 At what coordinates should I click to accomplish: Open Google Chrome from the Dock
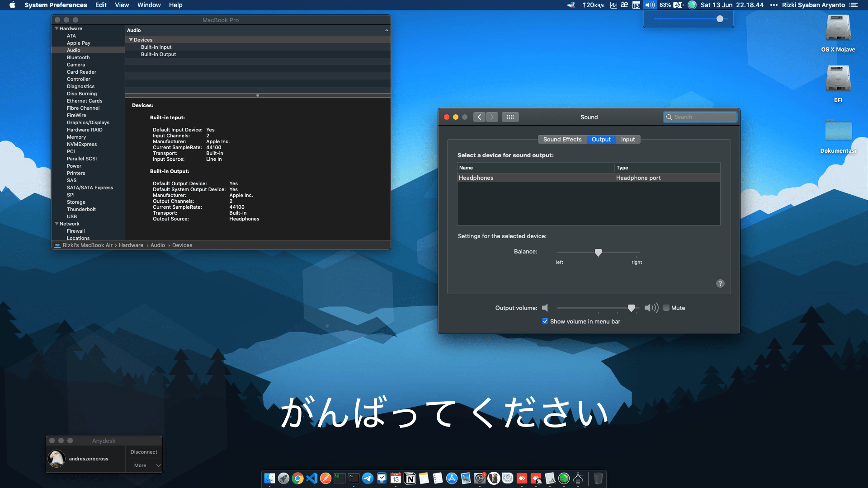pos(298,478)
